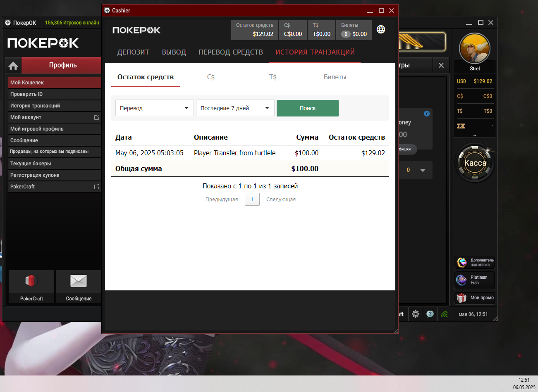
Task: Maximize the Cashier window
Action: pyautogui.click(x=381, y=10)
